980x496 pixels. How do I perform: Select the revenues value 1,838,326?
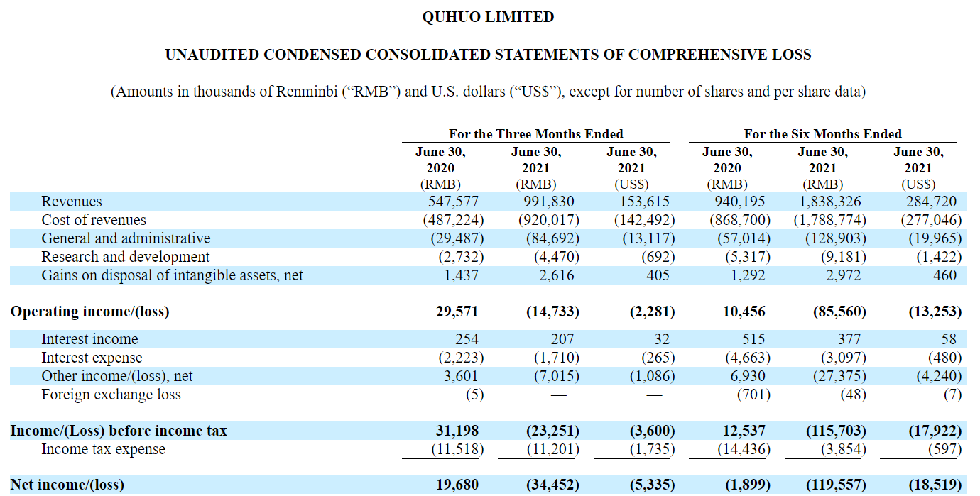pyautogui.click(x=831, y=202)
